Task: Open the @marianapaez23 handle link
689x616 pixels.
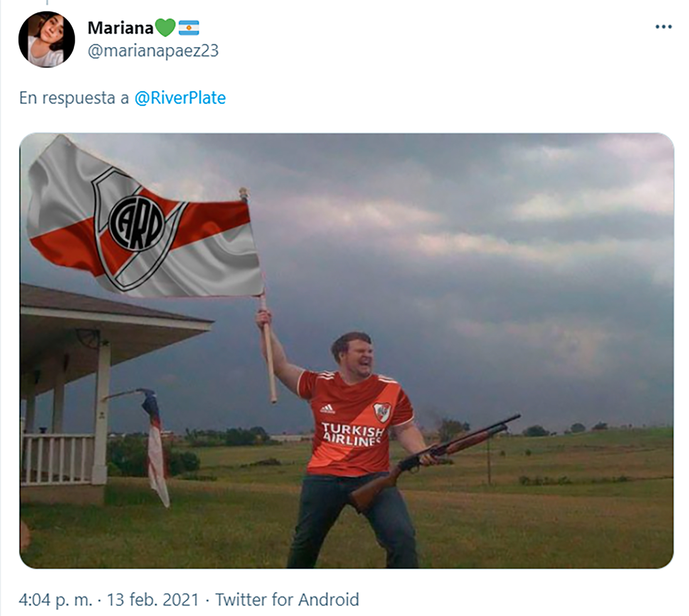Action: click(153, 51)
